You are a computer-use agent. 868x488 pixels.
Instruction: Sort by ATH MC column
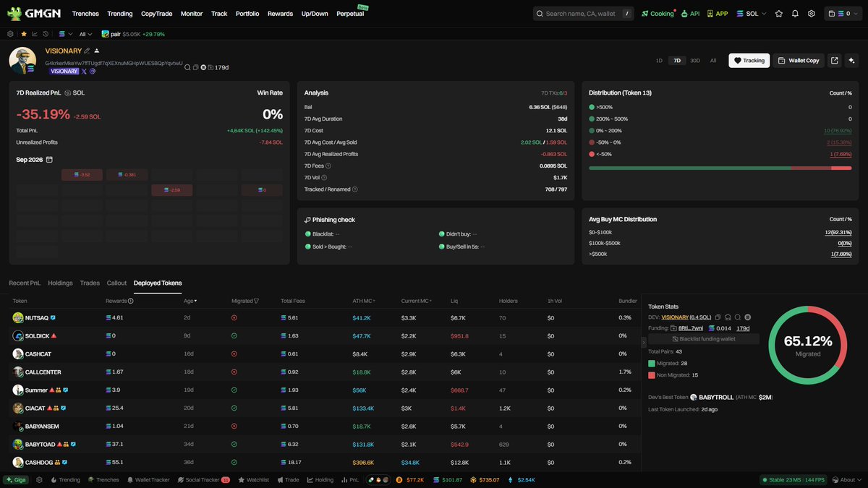pos(363,301)
